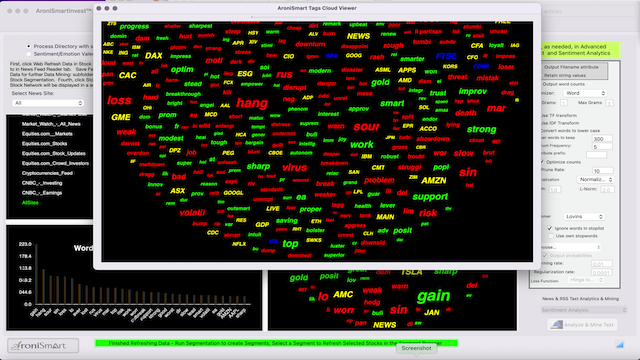Select green AllSites entry in site list
The width and height of the screenshot is (640, 360).
pos(30,202)
